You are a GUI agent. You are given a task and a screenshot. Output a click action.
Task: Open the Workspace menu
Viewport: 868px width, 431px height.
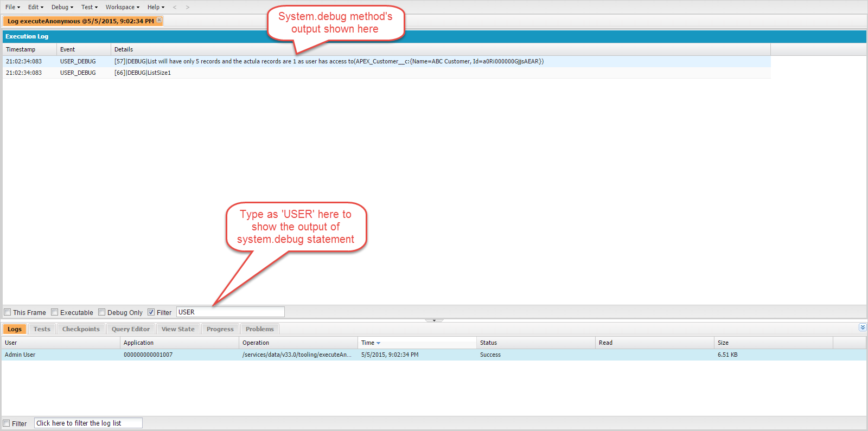(x=123, y=7)
